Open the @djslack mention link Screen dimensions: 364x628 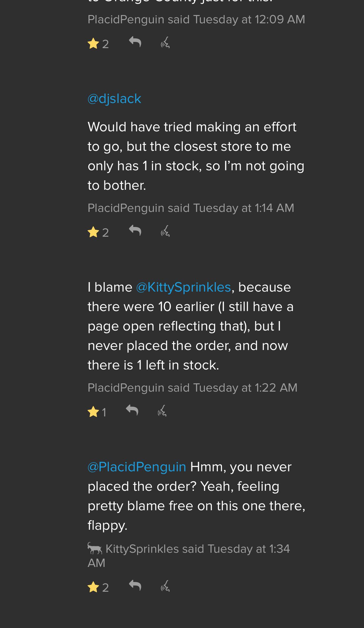click(114, 99)
